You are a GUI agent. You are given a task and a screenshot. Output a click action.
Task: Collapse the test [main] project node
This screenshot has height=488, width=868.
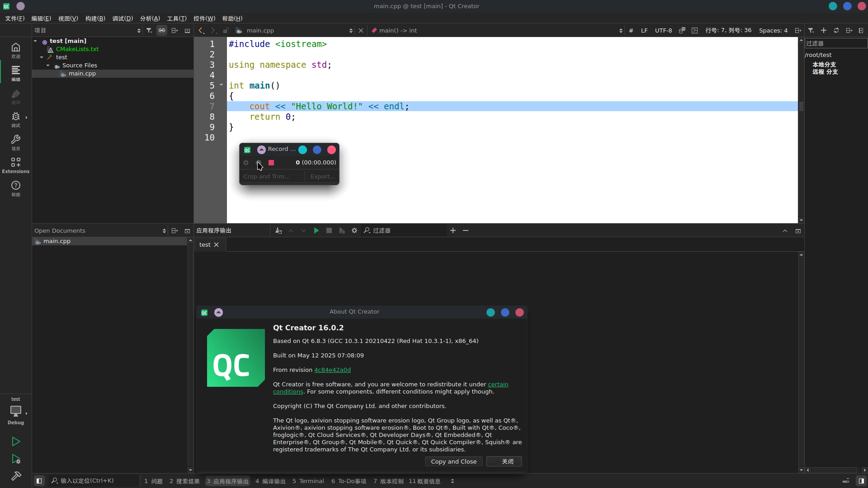tap(36, 41)
